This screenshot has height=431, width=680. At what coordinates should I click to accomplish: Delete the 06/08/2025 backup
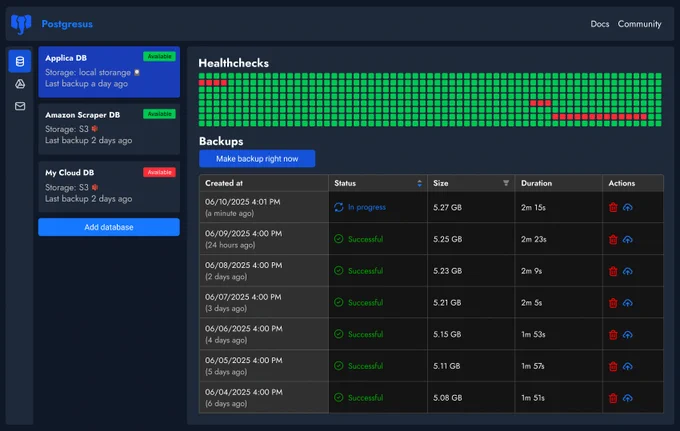point(613,271)
